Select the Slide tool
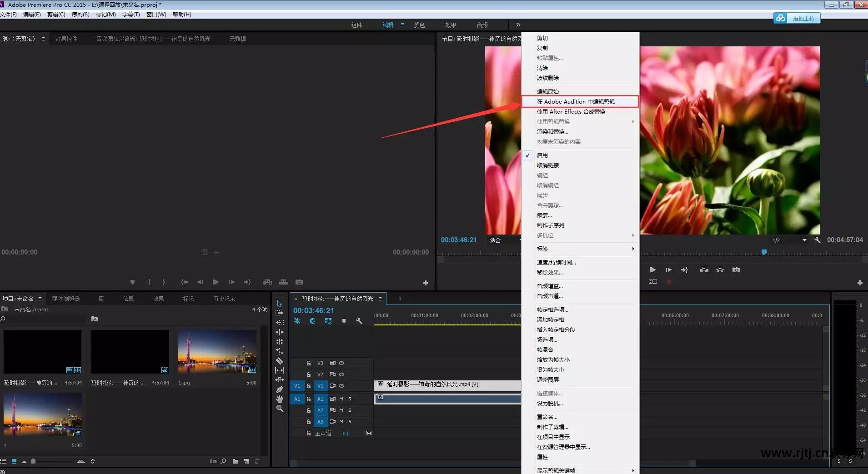Image resolution: width=868 pixels, height=474 pixels. click(x=280, y=380)
